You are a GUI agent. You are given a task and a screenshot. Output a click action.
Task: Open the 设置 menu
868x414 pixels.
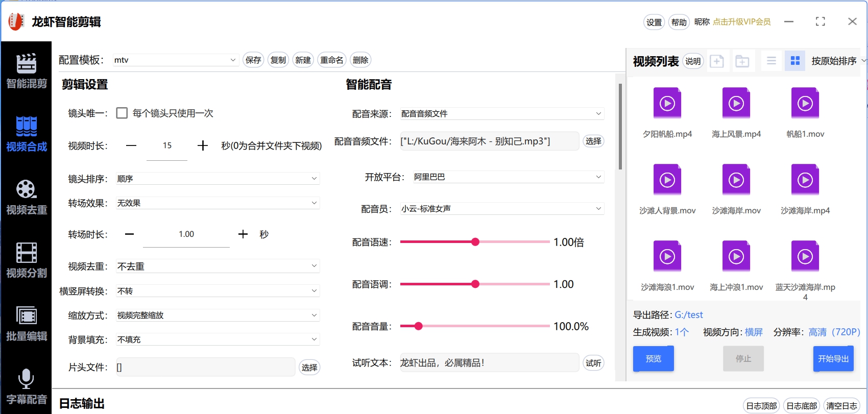point(654,22)
